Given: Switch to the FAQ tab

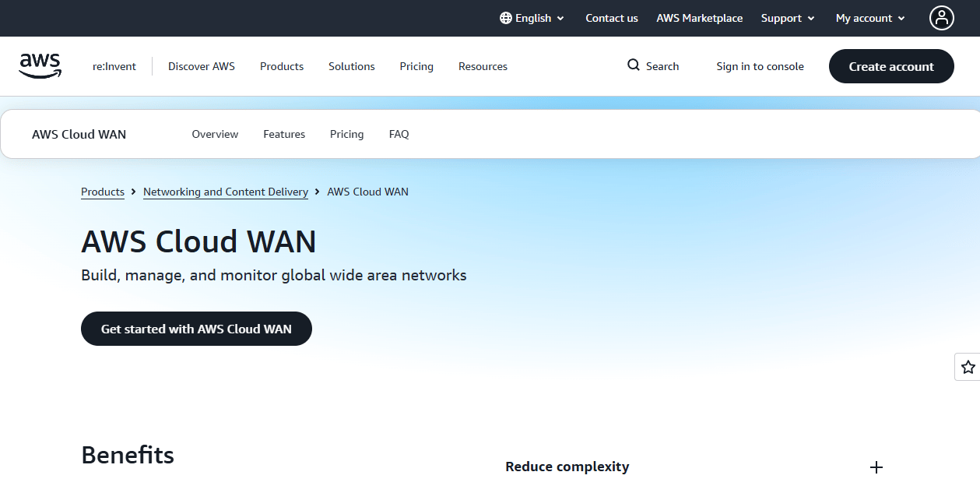Looking at the screenshot, I should 399,134.
